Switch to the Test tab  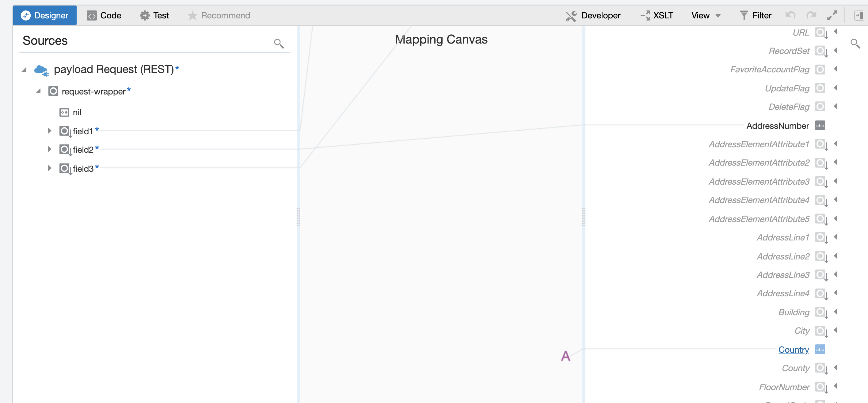(154, 15)
